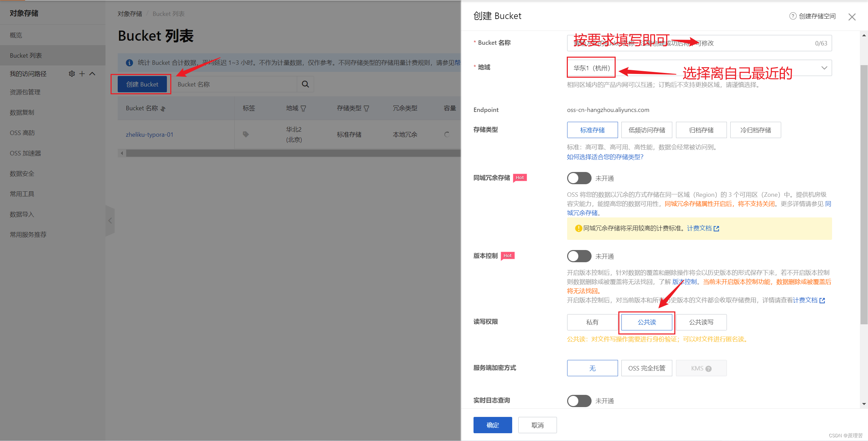Select 公共读 read-write permission
The width and height of the screenshot is (868, 441).
point(647,322)
